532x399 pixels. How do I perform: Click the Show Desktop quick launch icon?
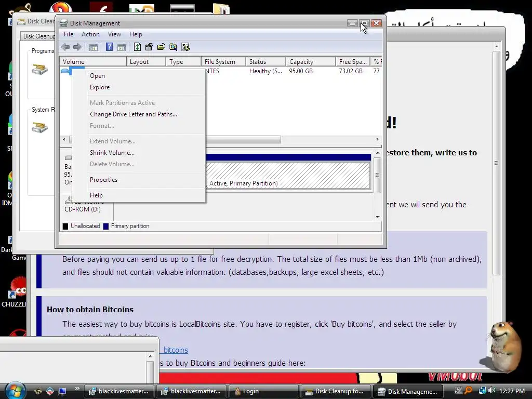coord(62,391)
